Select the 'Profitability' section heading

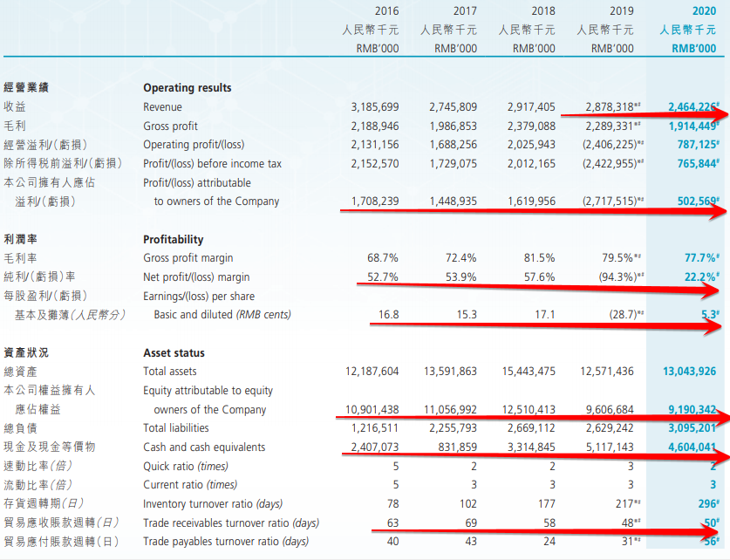click(x=173, y=239)
